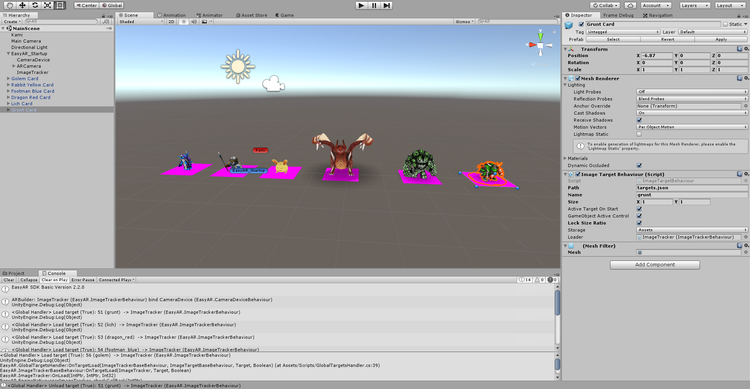The image size is (750, 389).
Task: Select the Main Camera gizmo in scene
Action: point(274,84)
